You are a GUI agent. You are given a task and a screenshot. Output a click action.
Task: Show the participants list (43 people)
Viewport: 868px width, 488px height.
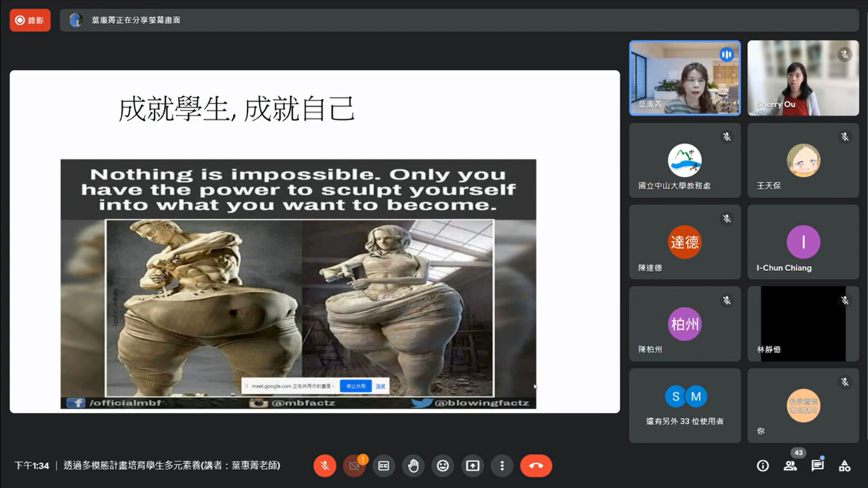790,466
